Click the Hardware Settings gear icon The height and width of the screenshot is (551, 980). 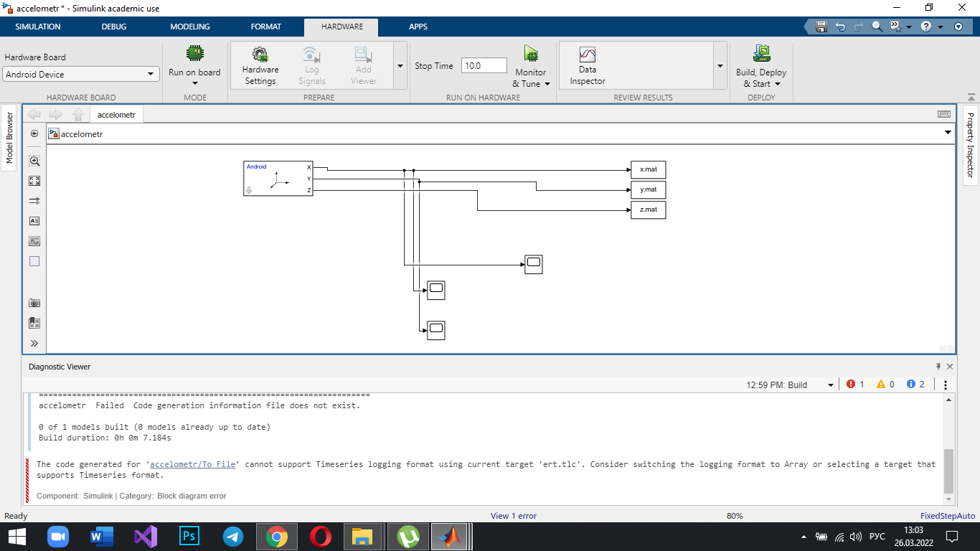point(260,55)
